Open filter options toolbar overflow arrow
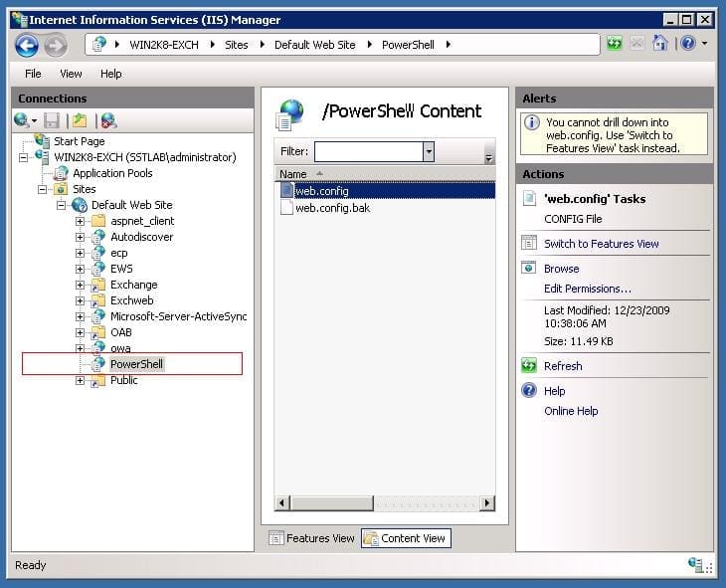The image size is (726, 588). [488, 158]
